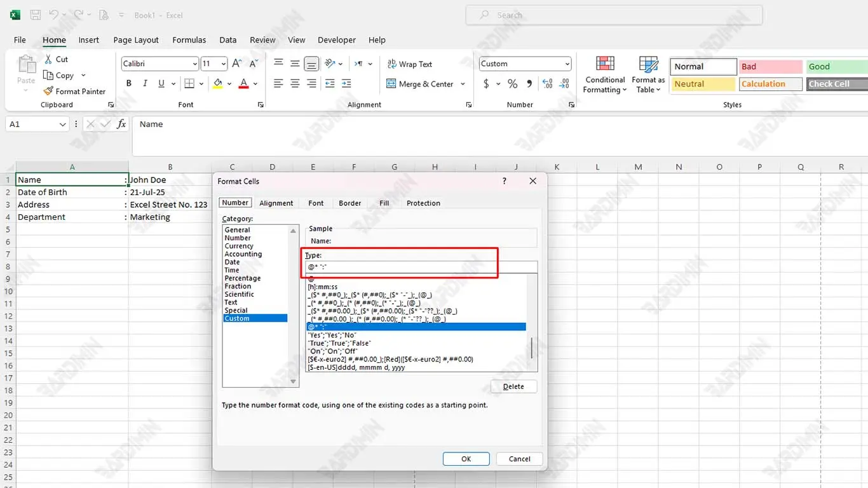Image resolution: width=868 pixels, height=488 pixels.
Task: Select the Accounting category in the list
Action: pos(243,254)
